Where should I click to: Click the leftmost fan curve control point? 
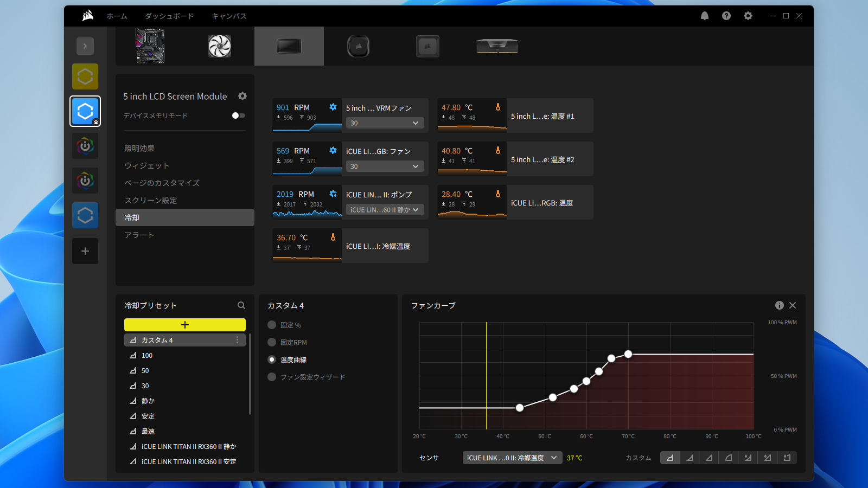[520, 408]
